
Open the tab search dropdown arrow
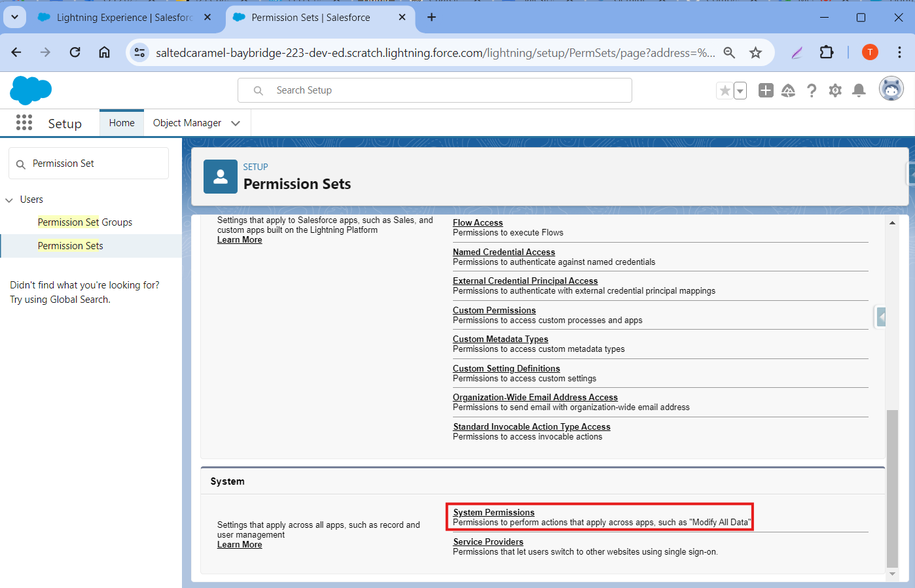[14, 18]
